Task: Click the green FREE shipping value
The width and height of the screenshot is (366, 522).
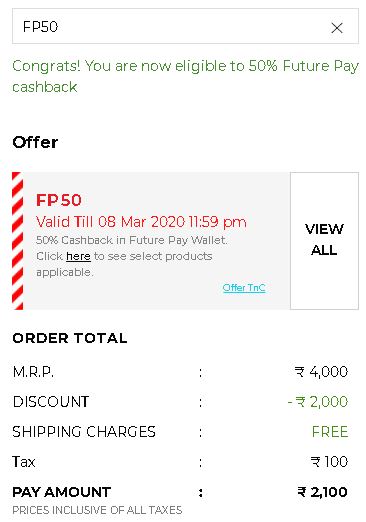Action: [x=330, y=432]
